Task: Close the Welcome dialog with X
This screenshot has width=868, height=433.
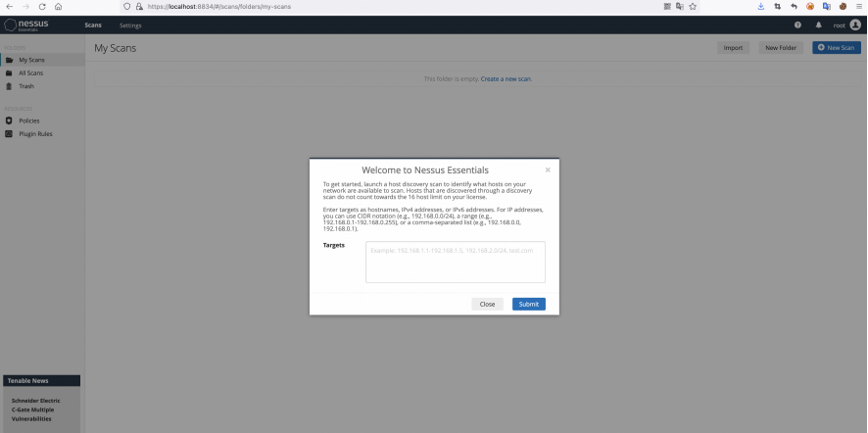Action: coord(548,170)
